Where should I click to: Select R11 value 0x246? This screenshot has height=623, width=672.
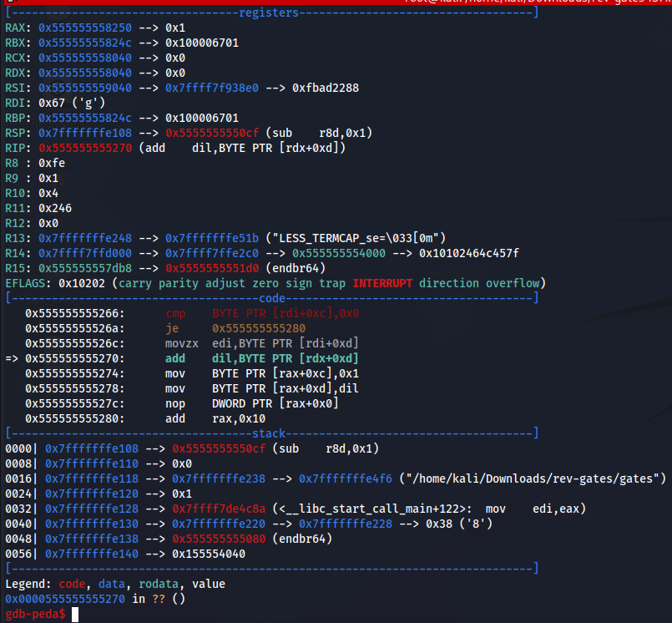tap(55, 208)
